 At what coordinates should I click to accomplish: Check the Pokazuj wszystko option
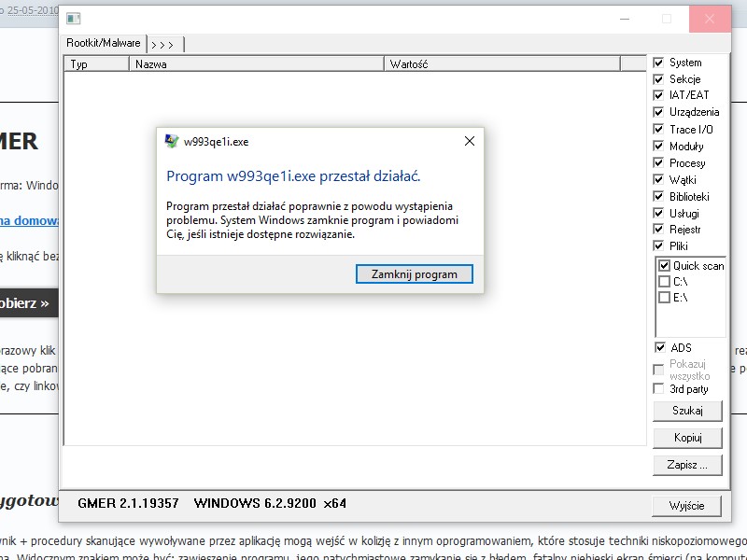point(658,370)
